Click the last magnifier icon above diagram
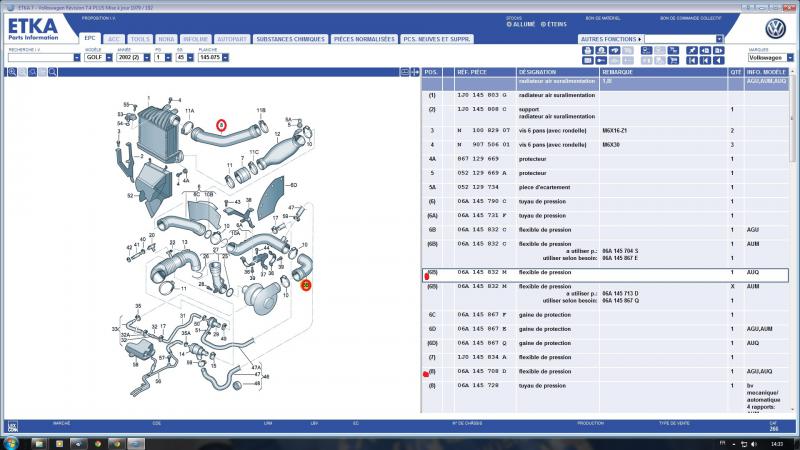800x450 pixels. pyautogui.click(x=53, y=72)
